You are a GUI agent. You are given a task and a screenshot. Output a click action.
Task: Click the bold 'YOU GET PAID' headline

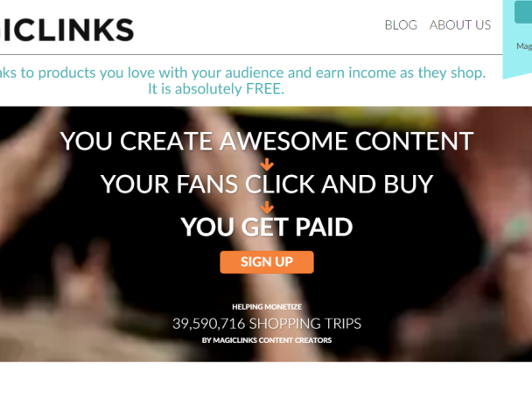tap(267, 227)
